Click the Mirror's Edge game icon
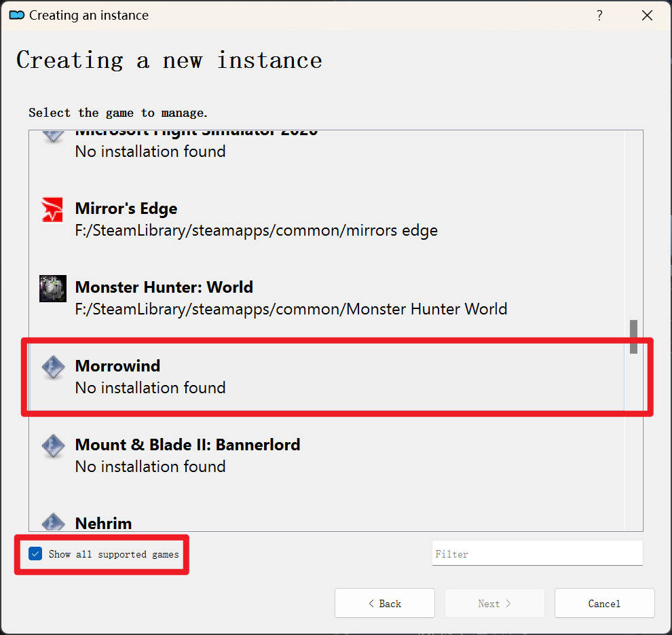 [x=52, y=210]
